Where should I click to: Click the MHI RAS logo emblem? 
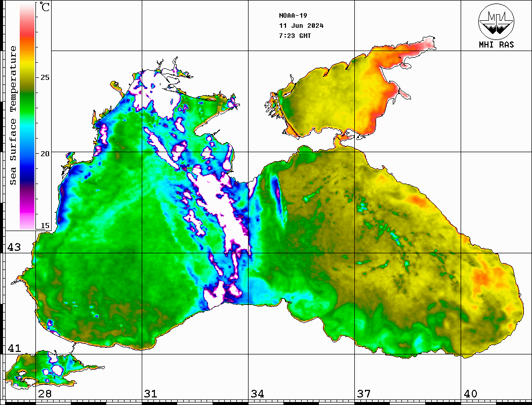[x=496, y=21]
